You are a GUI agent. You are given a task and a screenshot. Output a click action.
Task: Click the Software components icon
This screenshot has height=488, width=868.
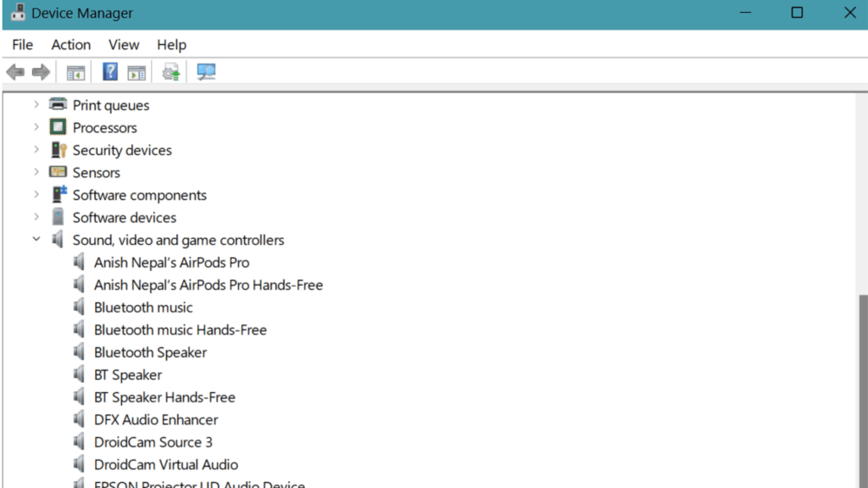[x=58, y=194]
